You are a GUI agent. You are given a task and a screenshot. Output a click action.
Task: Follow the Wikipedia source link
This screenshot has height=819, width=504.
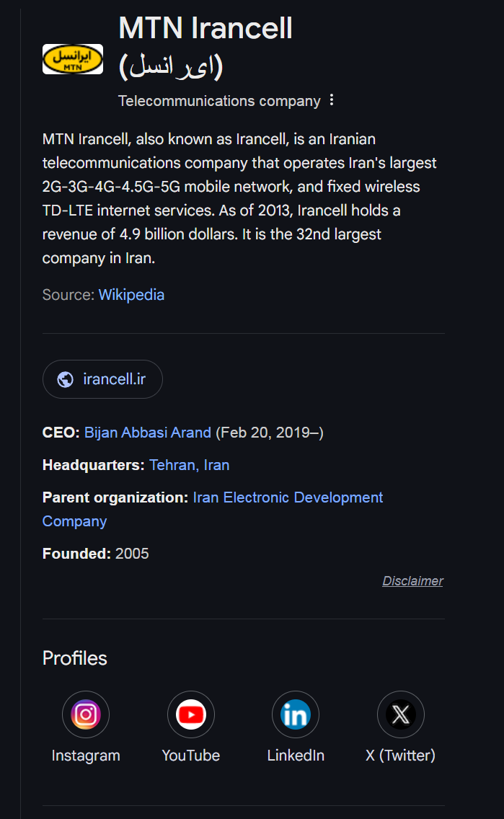[132, 295]
